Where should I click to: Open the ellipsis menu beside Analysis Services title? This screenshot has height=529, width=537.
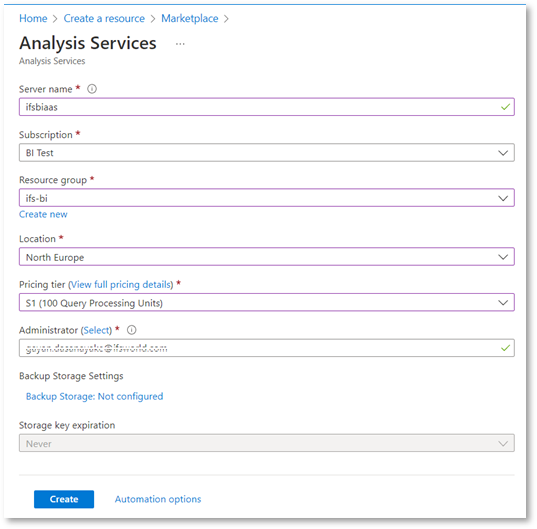pyautogui.click(x=180, y=44)
